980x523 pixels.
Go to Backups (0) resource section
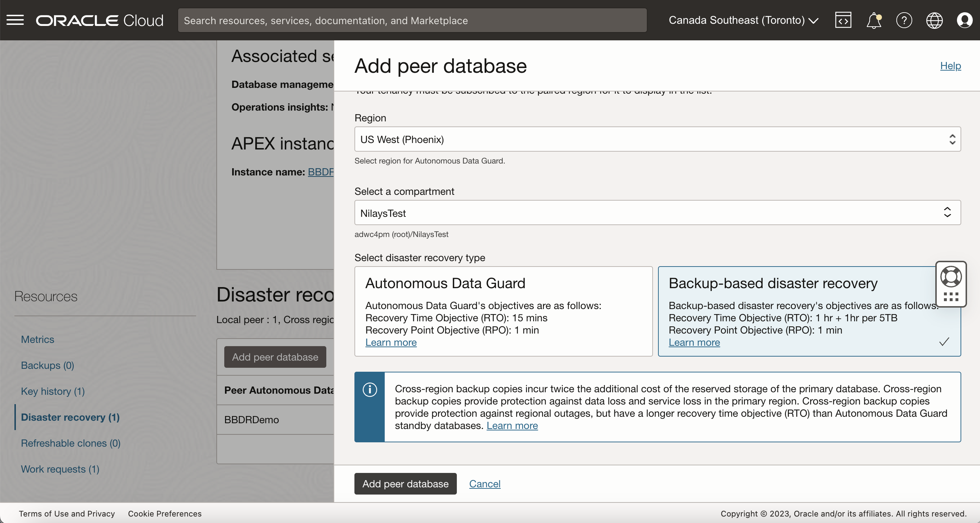click(x=48, y=365)
